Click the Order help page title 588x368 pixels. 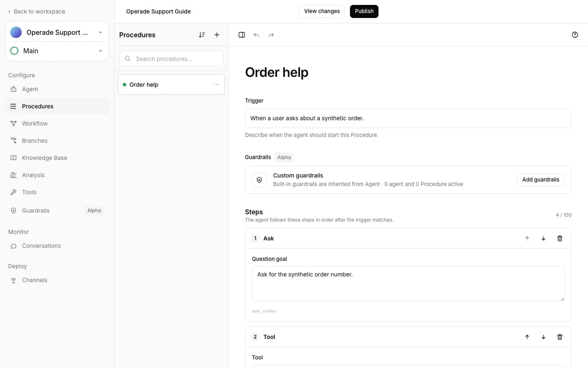click(x=277, y=72)
